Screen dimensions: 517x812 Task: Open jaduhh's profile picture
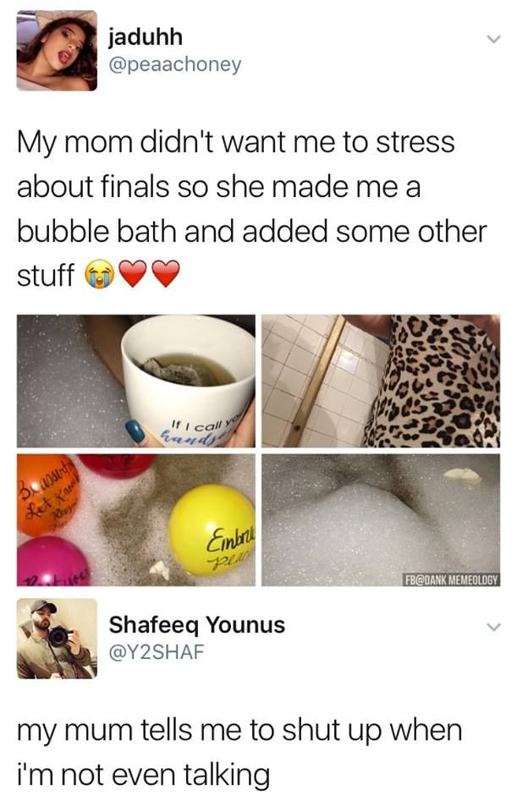click(x=57, y=51)
